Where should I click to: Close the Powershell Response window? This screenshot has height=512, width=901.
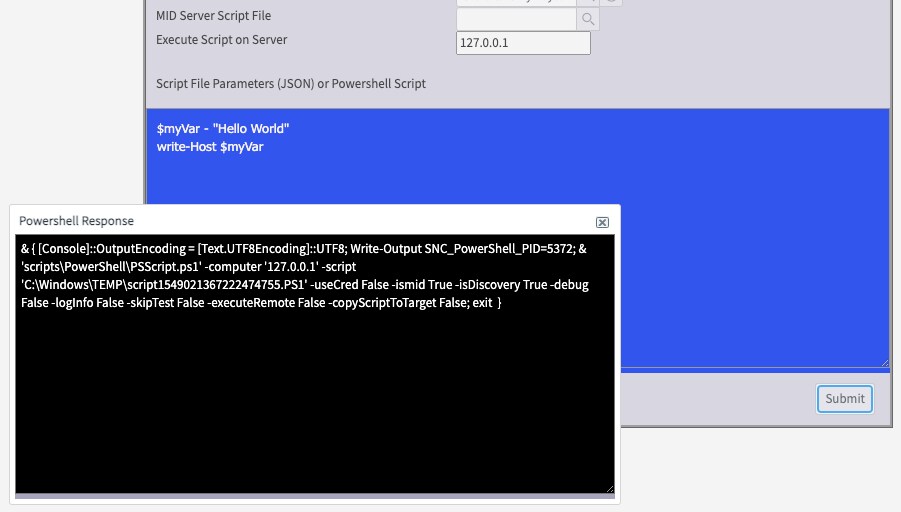click(602, 222)
